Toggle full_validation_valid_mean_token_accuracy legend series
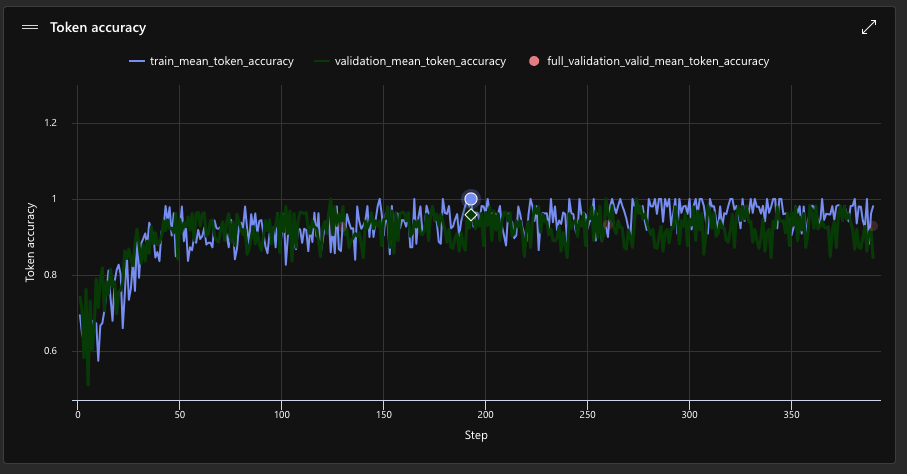The height and width of the screenshot is (474, 907). [649, 61]
